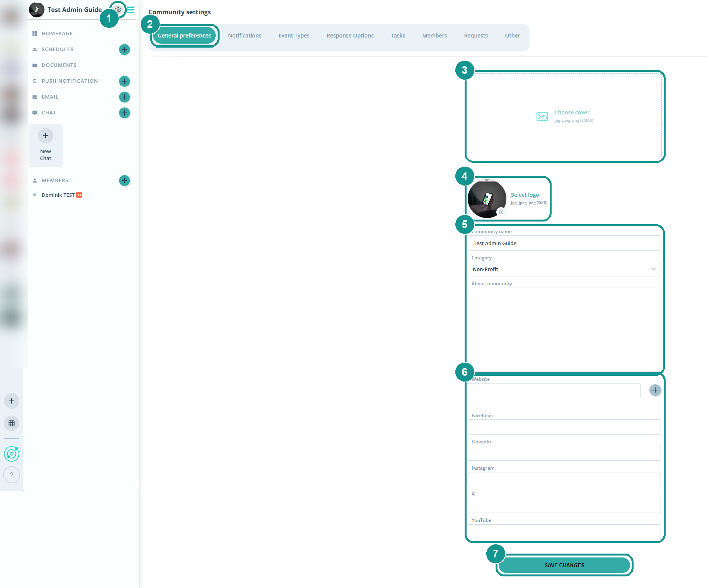Add another website field
The image size is (707, 588).
655,390
